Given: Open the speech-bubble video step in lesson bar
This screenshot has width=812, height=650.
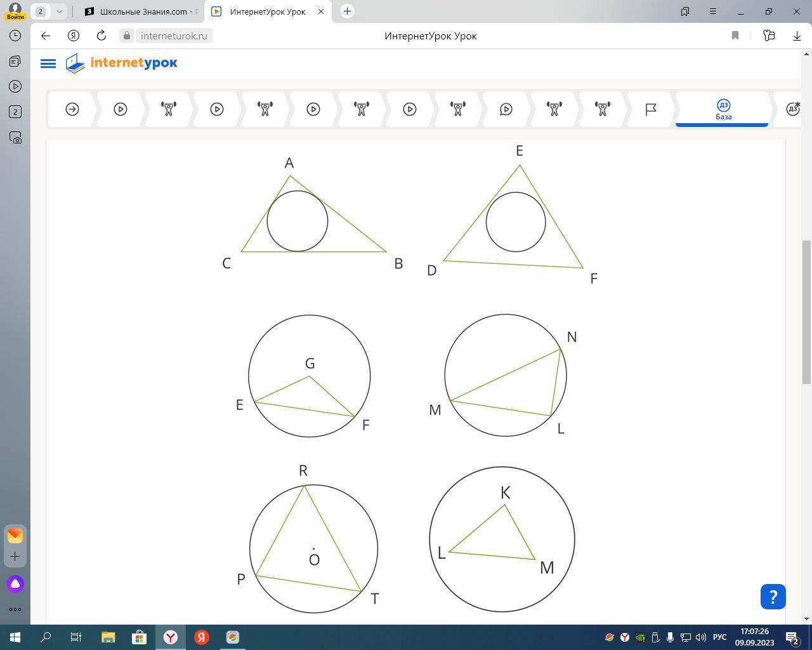Looking at the screenshot, I should (x=506, y=109).
